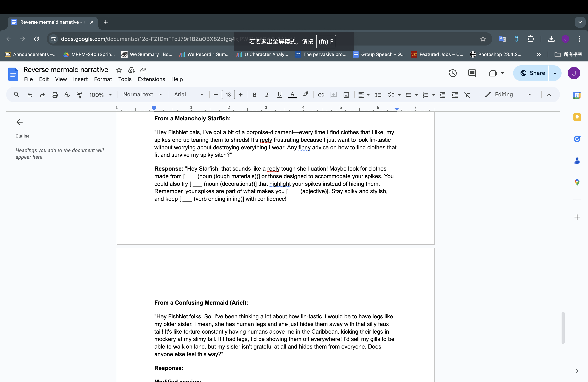
Task: Bookmark this page with the star
Action: point(483,39)
